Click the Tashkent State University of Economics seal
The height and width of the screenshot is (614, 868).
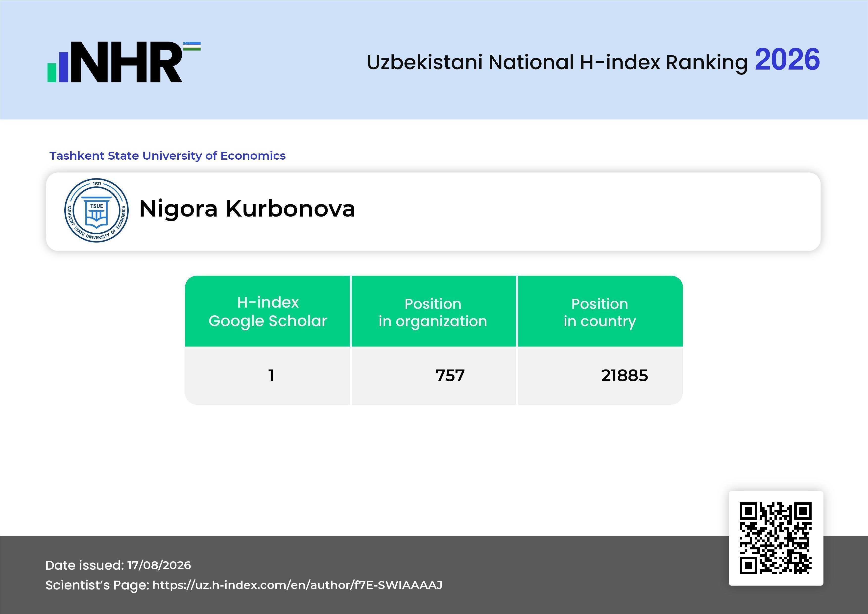[x=96, y=210]
